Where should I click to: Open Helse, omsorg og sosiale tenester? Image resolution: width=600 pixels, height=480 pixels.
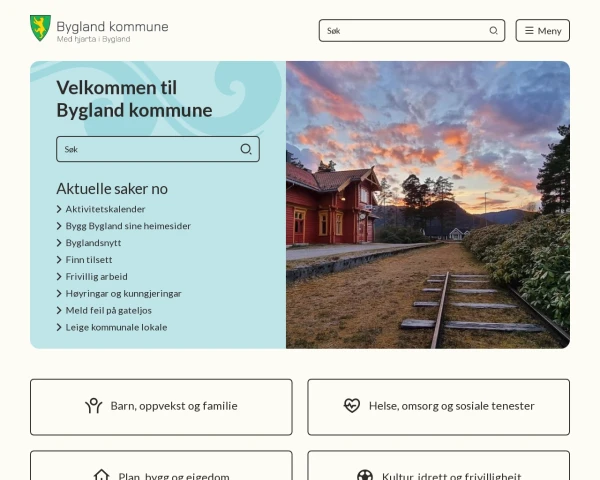[439, 407]
